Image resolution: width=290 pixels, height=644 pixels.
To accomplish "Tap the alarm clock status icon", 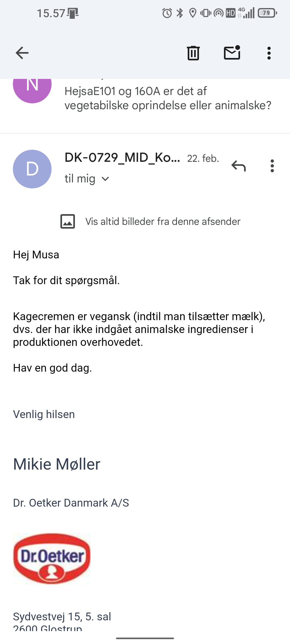I will [x=167, y=13].
